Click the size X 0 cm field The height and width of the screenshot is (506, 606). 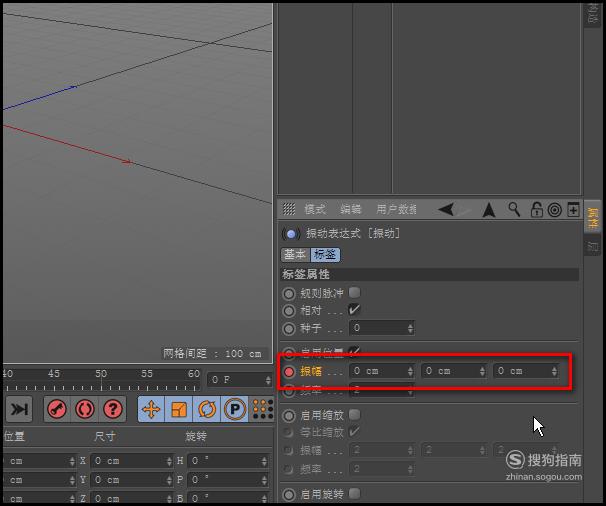coord(132,461)
